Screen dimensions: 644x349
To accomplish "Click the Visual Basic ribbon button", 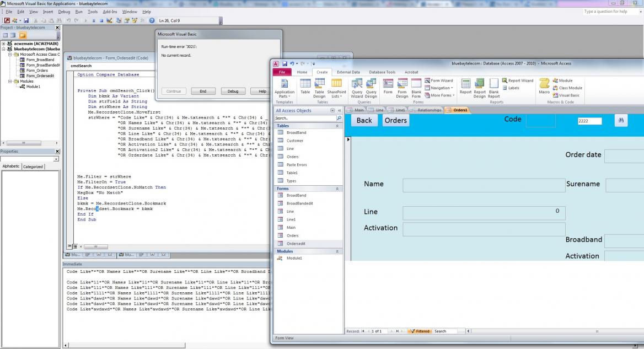I will point(566,95).
